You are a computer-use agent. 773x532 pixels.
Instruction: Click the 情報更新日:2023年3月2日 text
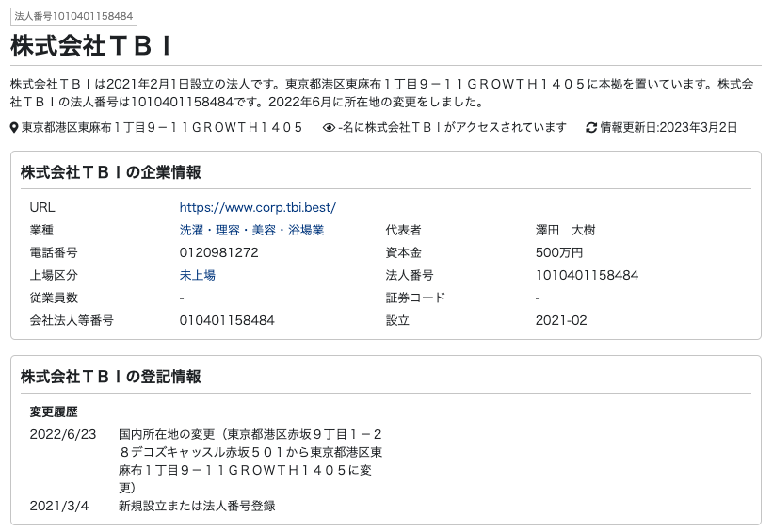click(x=668, y=128)
